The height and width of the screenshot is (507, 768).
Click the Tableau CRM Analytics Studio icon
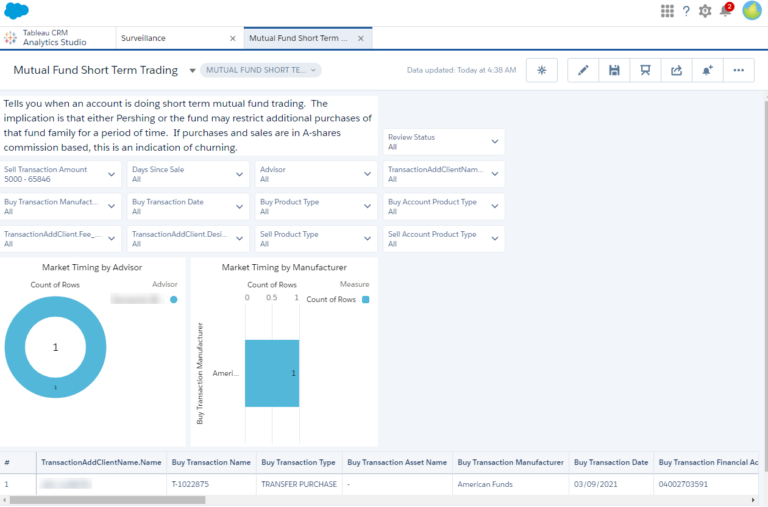10,38
